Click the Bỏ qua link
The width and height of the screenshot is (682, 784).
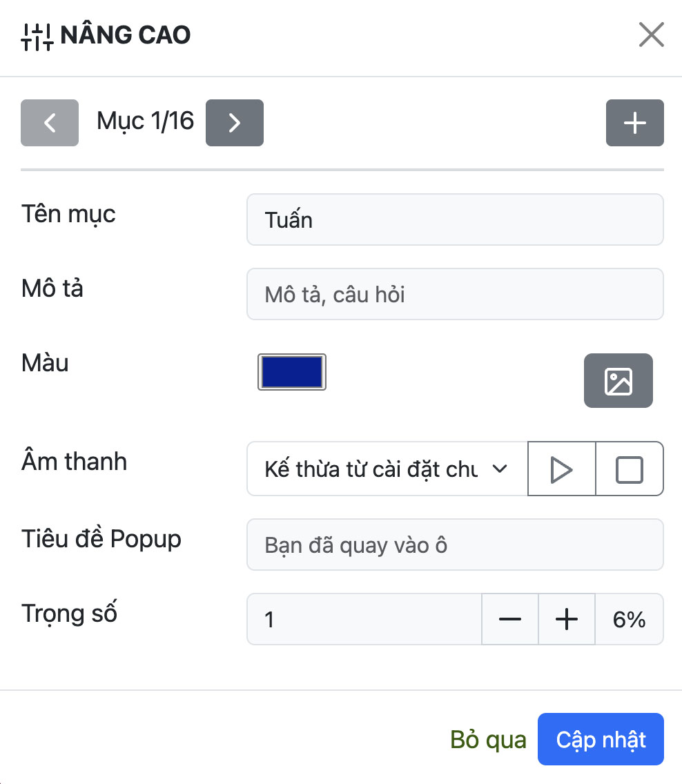488,740
